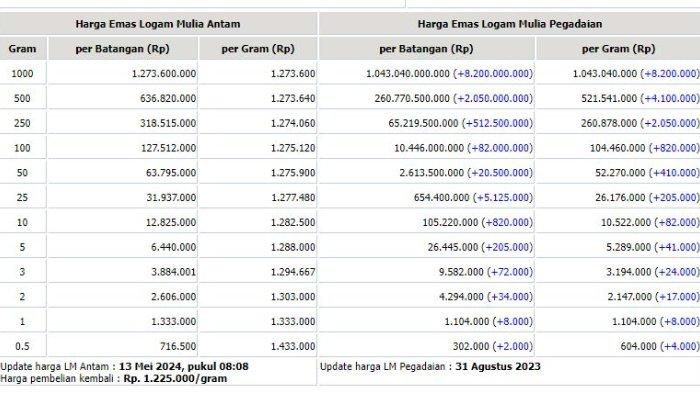Click Antam per-gram value 1.274.060

(x=293, y=123)
